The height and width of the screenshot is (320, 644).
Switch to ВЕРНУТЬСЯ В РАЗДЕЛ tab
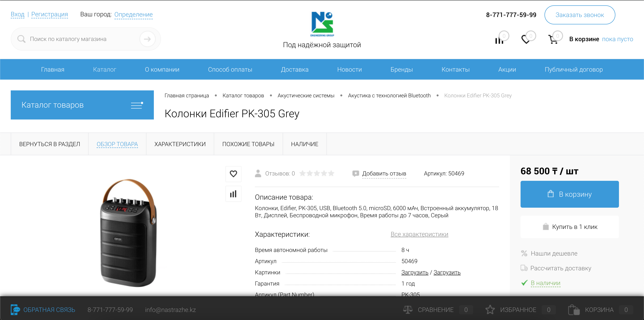click(49, 144)
